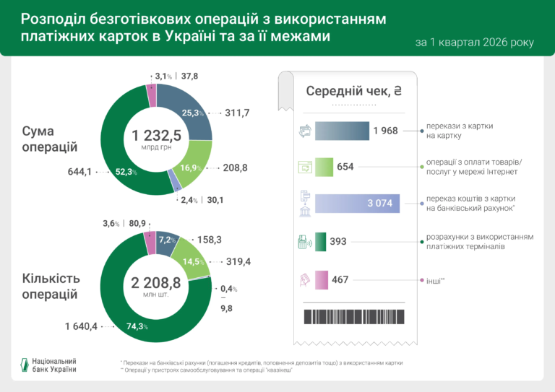
Task: Click the 'інші' legend entry
Action: click(435, 281)
